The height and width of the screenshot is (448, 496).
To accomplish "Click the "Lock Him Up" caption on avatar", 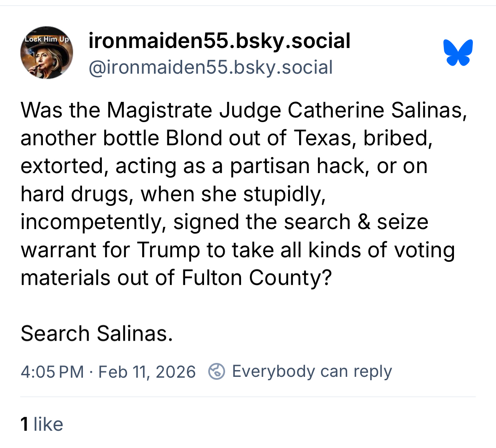I will coord(47,39).
